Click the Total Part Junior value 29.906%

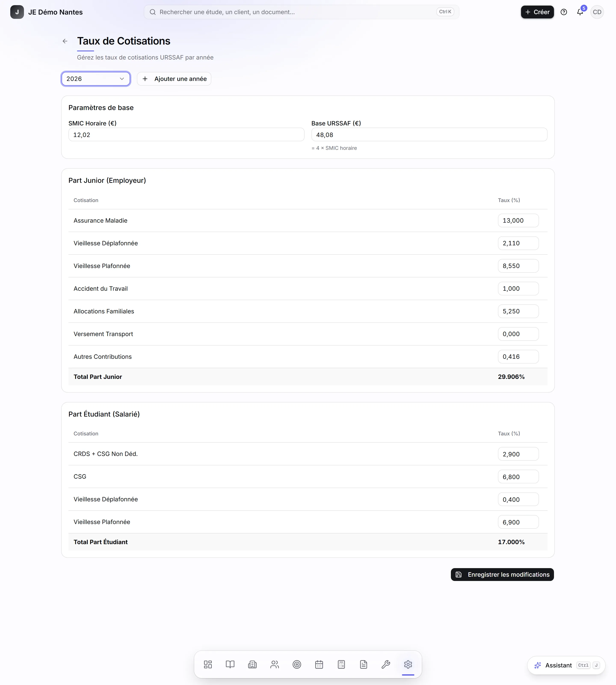pos(511,377)
